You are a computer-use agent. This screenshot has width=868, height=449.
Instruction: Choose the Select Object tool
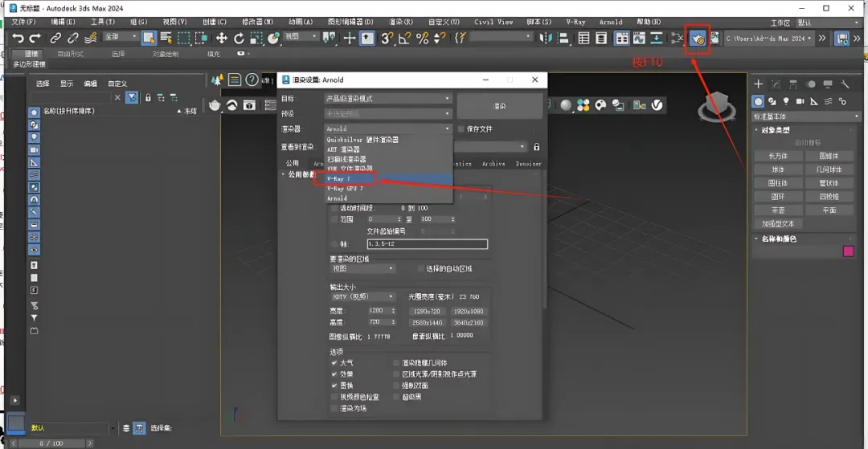pos(149,39)
